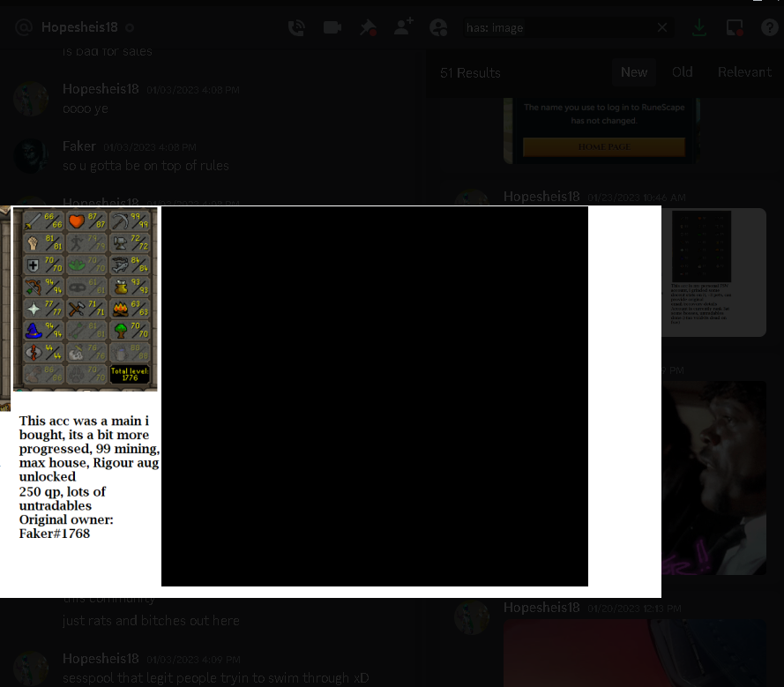Click the Cooking icon showing 93
784x687 pixels.
point(121,287)
